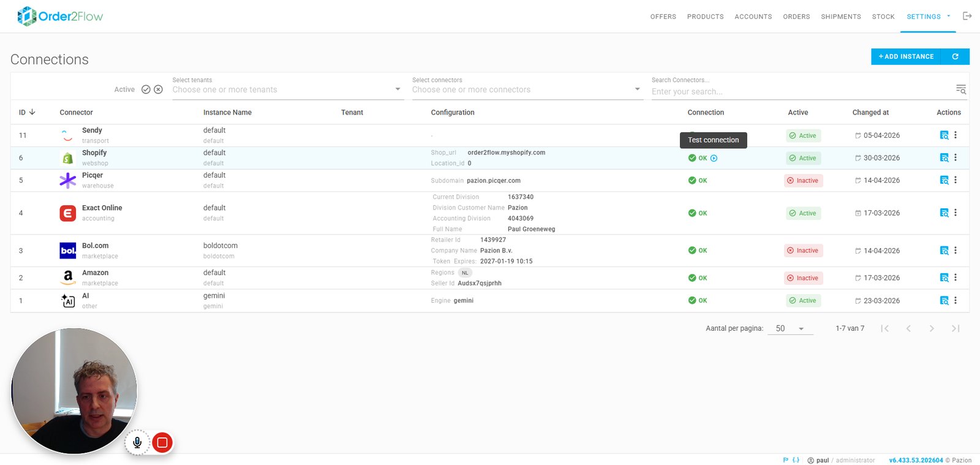Open details icon for Bol.com row
The width and height of the screenshot is (980, 465).
pyautogui.click(x=944, y=251)
